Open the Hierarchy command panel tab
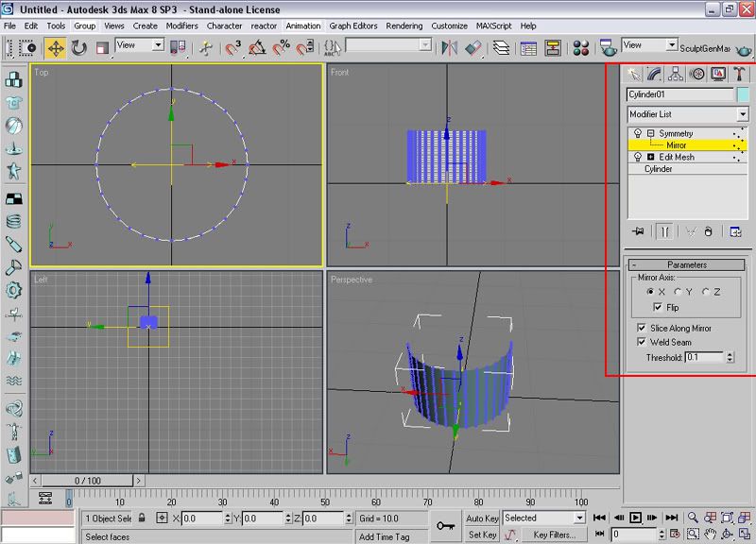Viewport: 756px width, 544px height. (x=676, y=74)
